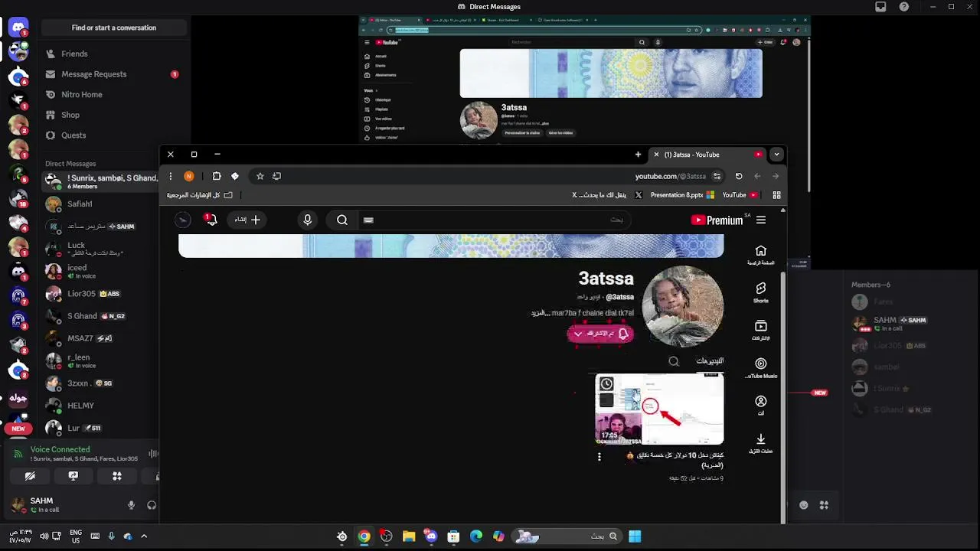The image size is (980, 551).
Task: Share your screen in Discord call
Action: [x=73, y=476]
